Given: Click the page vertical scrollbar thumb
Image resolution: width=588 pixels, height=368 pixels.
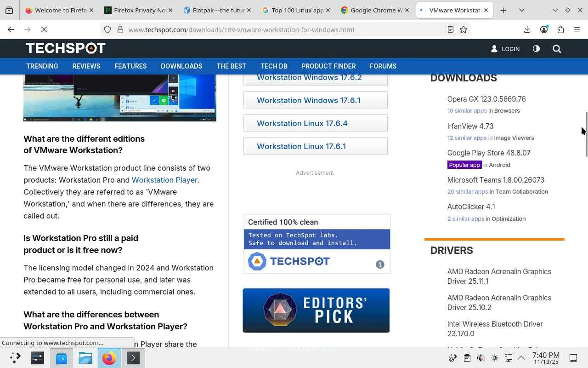Looking at the screenshot, I should click(x=586, y=134).
